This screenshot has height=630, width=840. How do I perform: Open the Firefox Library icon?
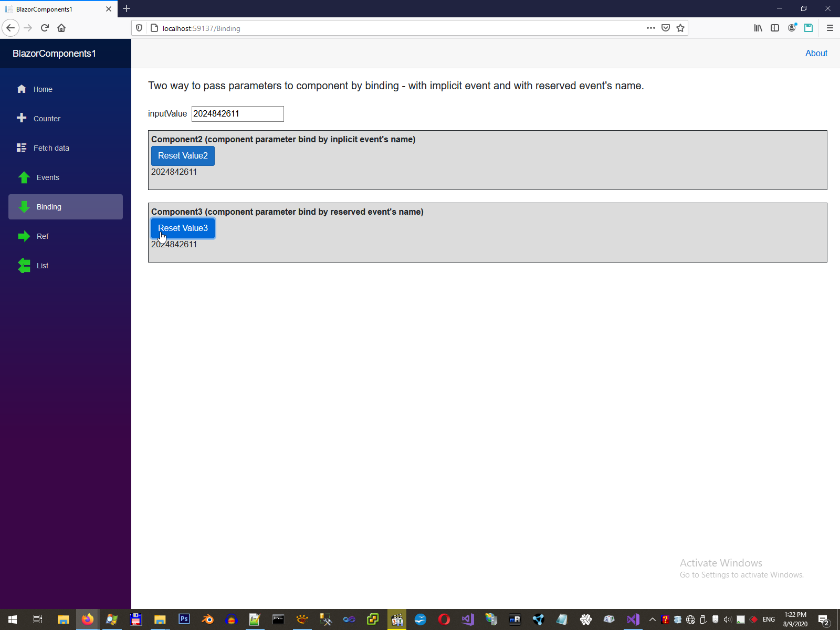point(758,28)
